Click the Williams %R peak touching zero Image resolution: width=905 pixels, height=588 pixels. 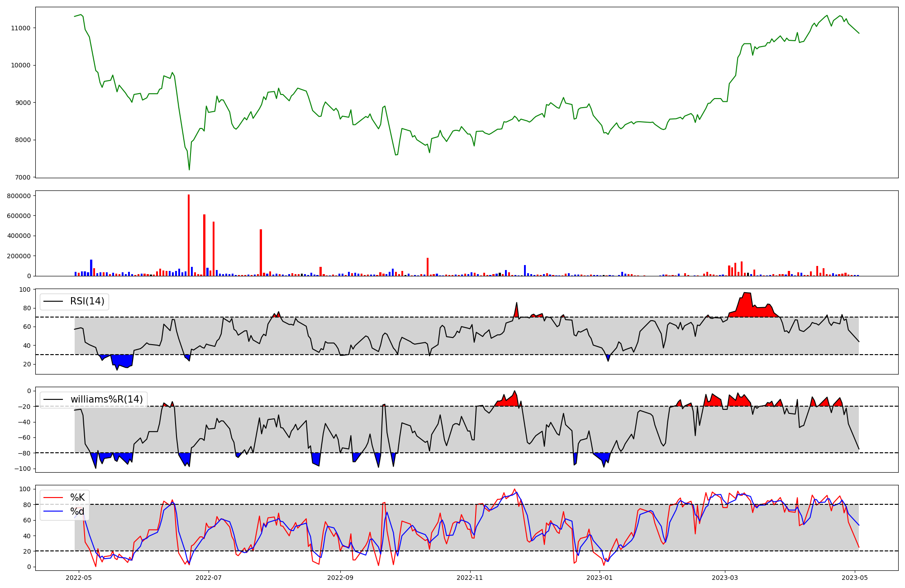[514, 391]
